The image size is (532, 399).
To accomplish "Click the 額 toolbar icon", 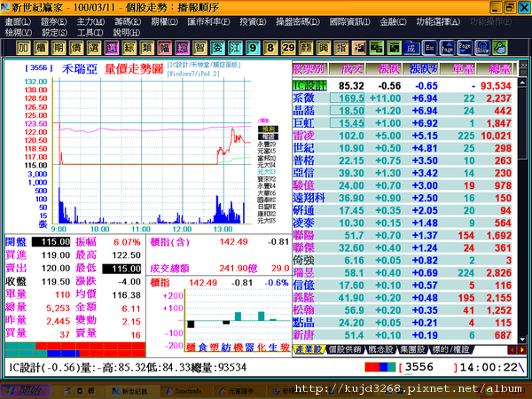I will [x=306, y=48].
